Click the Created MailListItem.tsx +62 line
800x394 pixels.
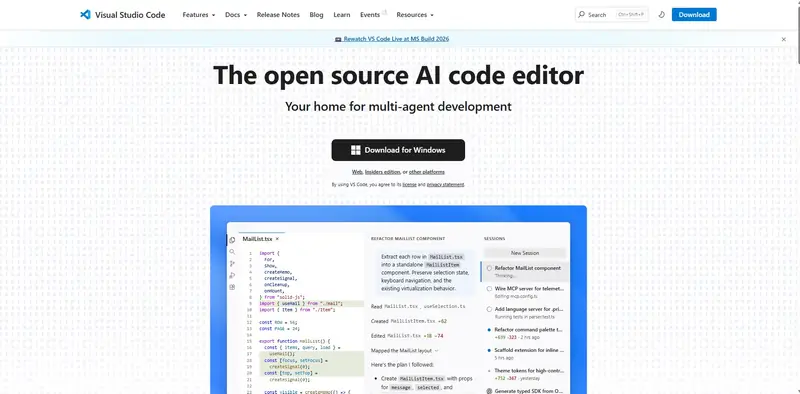click(409, 321)
